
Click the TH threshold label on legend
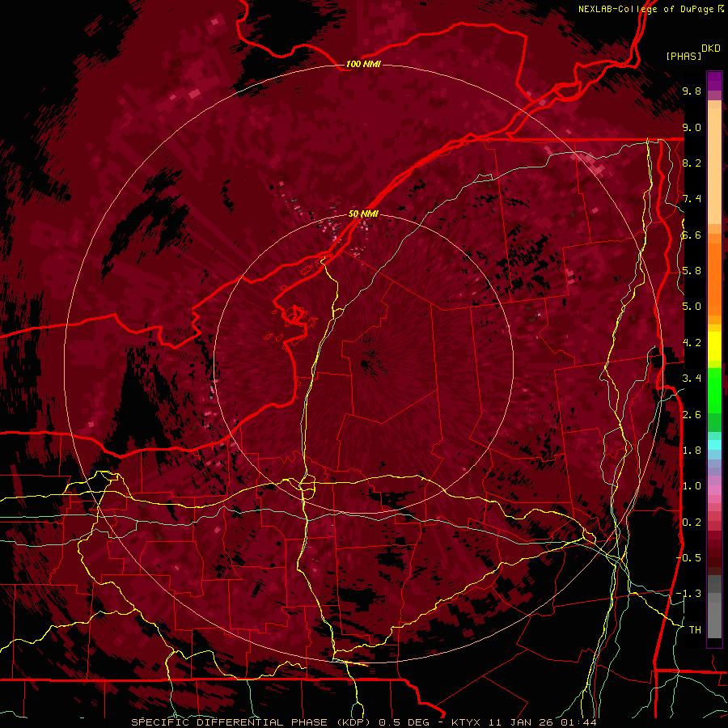695,630
